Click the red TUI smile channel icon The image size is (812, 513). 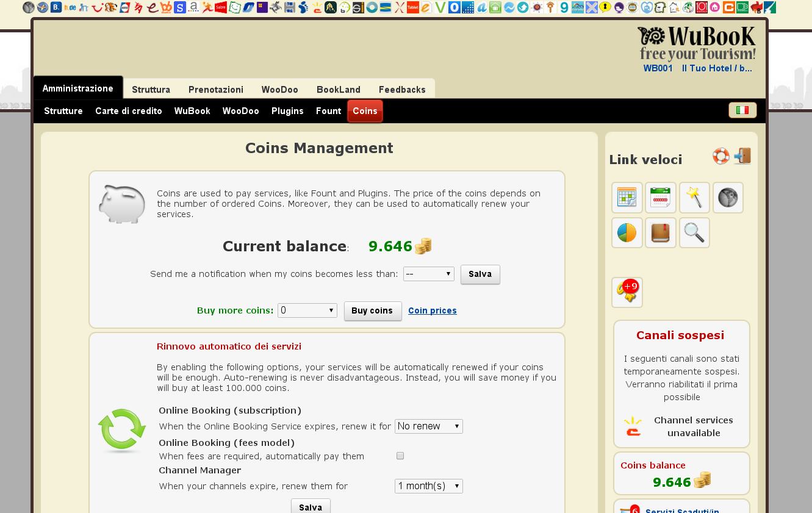point(98,7)
